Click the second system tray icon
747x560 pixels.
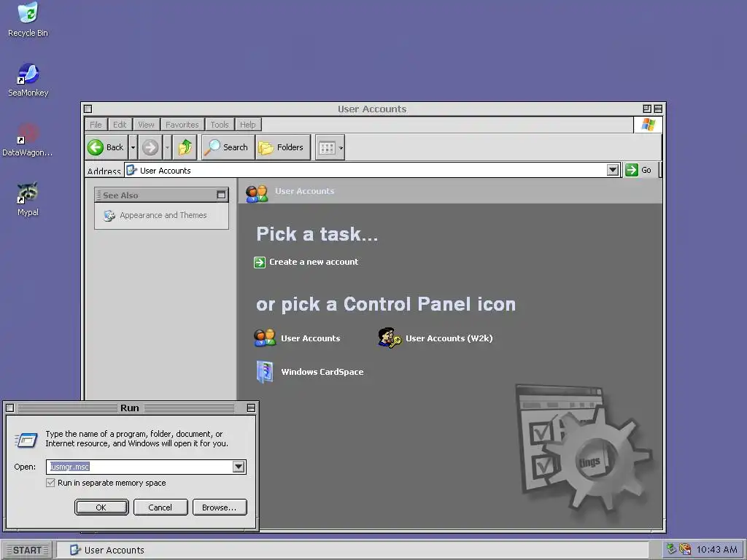coord(685,550)
